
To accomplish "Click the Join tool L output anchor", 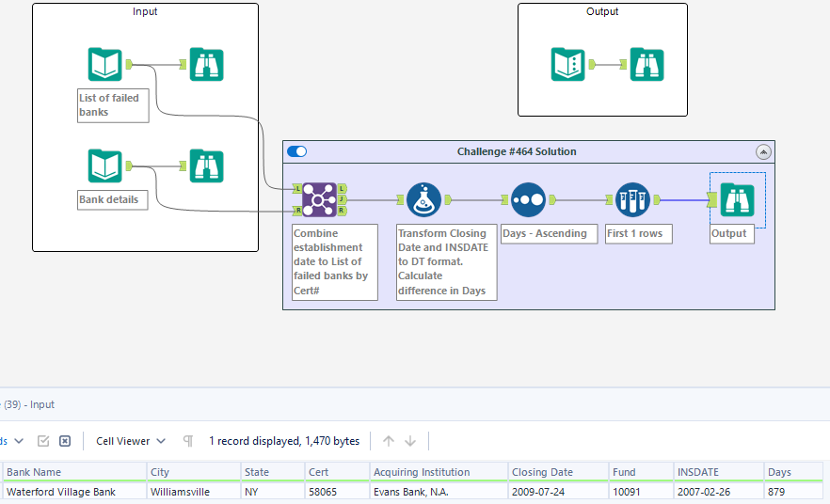I will coord(342,188).
